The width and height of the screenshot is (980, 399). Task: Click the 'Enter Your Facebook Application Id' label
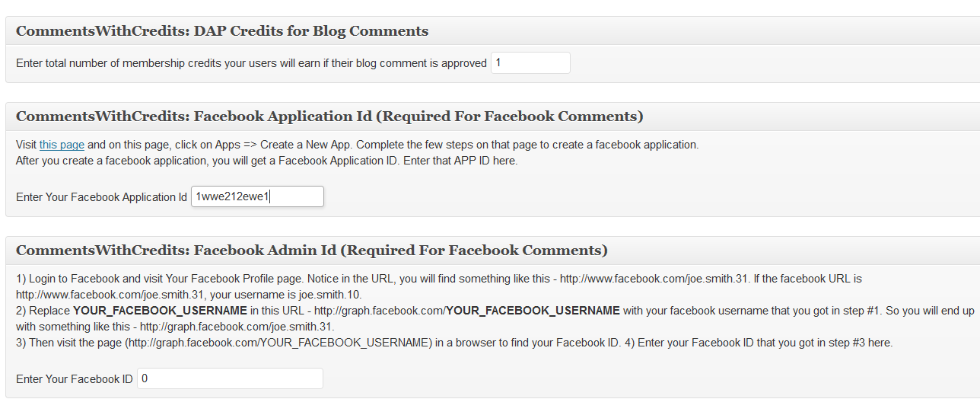click(x=101, y=197)
